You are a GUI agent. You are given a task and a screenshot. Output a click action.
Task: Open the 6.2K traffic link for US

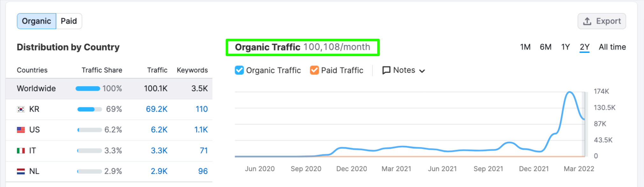pyautogui.click(x=159, y=130)
